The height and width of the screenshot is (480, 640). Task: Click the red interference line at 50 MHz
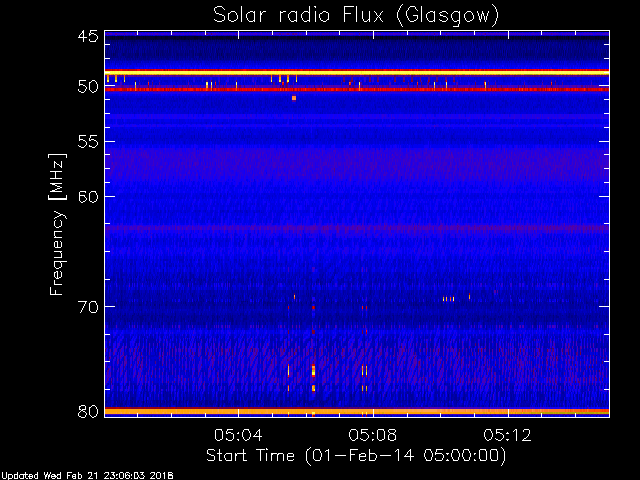(x=357, y=89)
